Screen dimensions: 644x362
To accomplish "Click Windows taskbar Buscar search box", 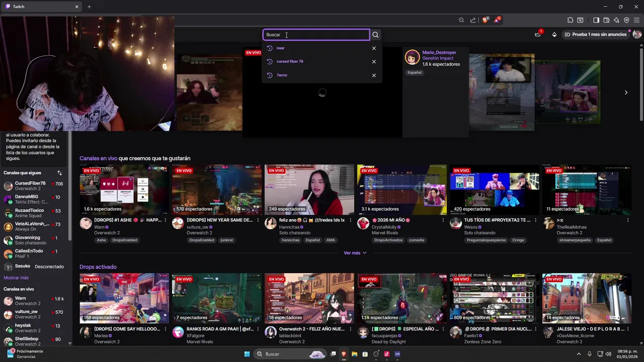I will click(x=290, y=354).
